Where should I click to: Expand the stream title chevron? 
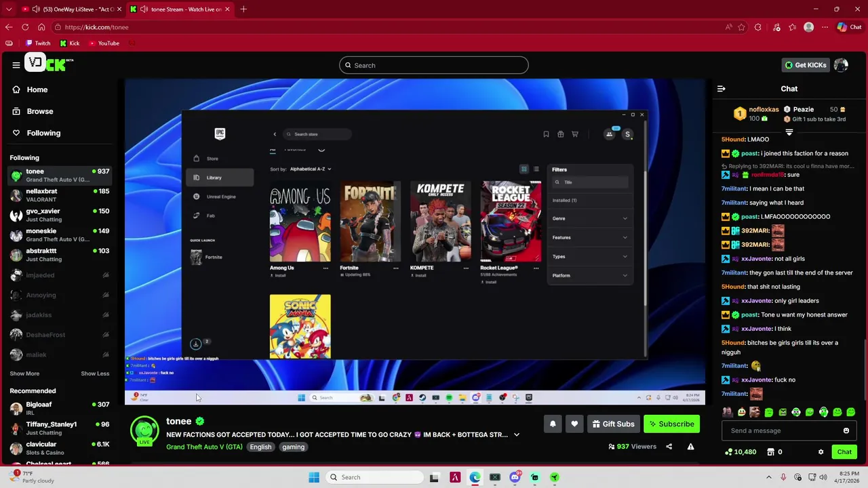517,434
